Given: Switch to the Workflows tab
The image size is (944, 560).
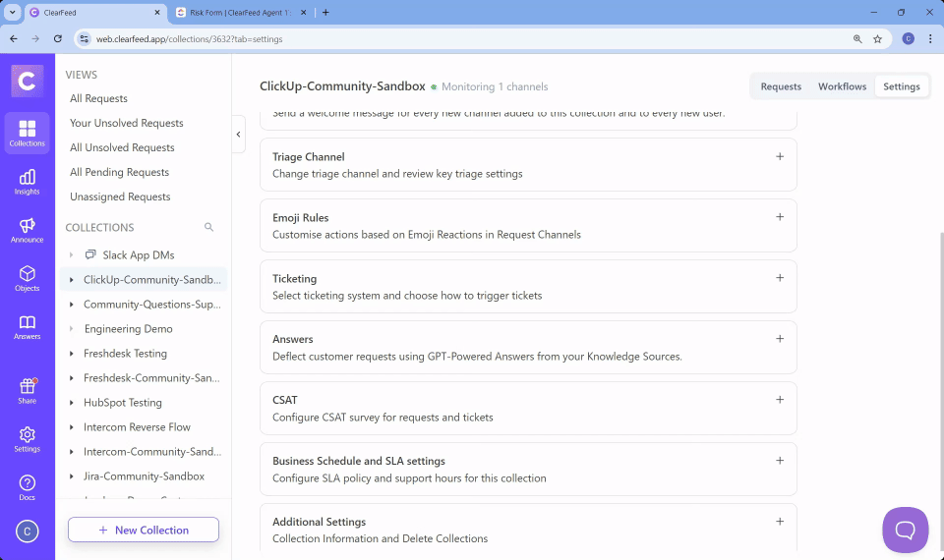Looking at the screenshot, I should tap(842, 86).
